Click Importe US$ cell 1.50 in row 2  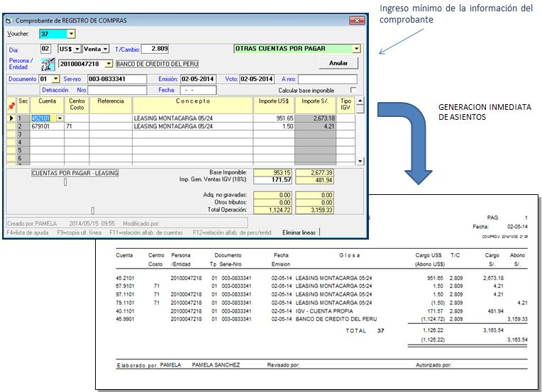click(273, 126)
